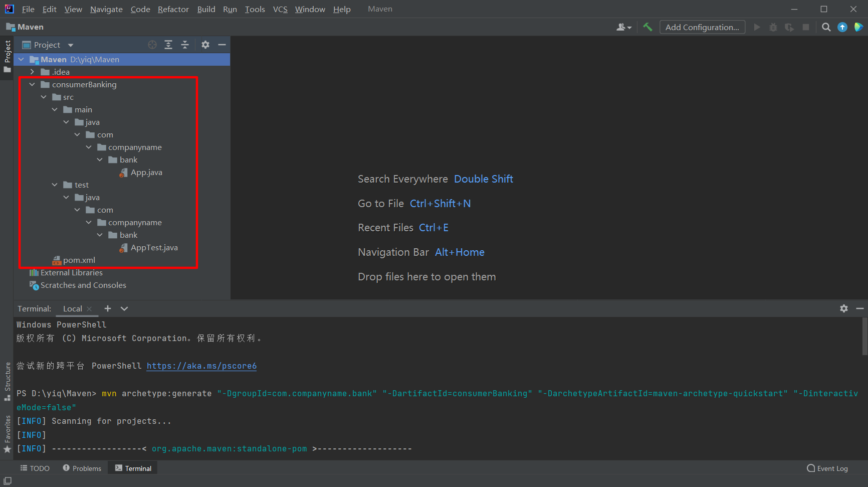The height and width of the screenshot is (487, 868).
Task: Open the terminal sessions dropdown arrow
Action: pyautogui.click(x=124, y=308)
